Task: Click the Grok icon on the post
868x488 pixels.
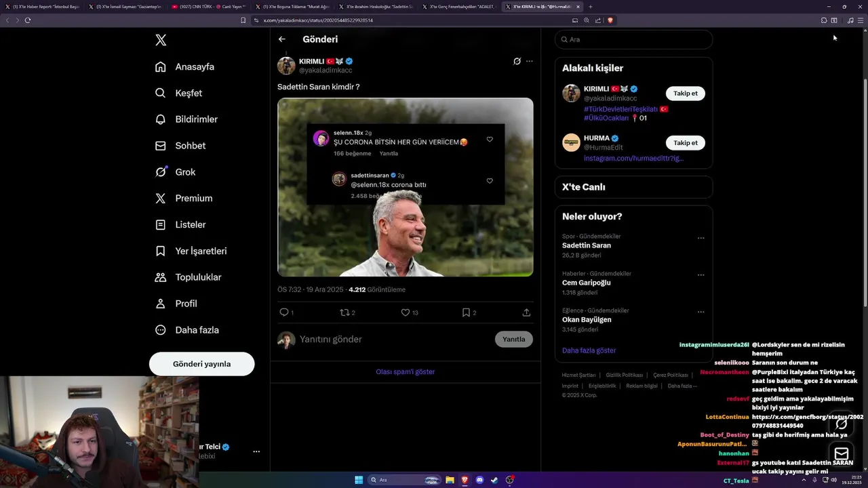Action: click(x=517, y=61)
